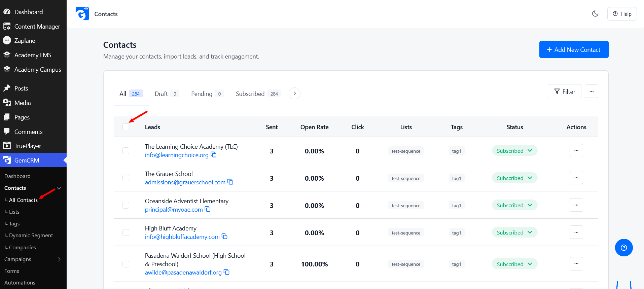Open status dropdown for The Grauer School
This screenshot has width=644, height=289.
click(x=514, y=178)
